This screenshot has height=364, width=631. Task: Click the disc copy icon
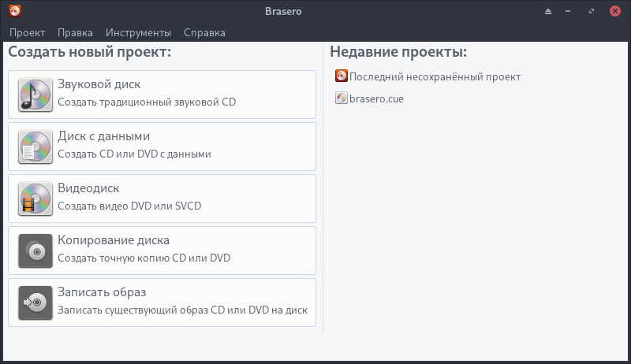pyautogui.click(x=35, y=251)
